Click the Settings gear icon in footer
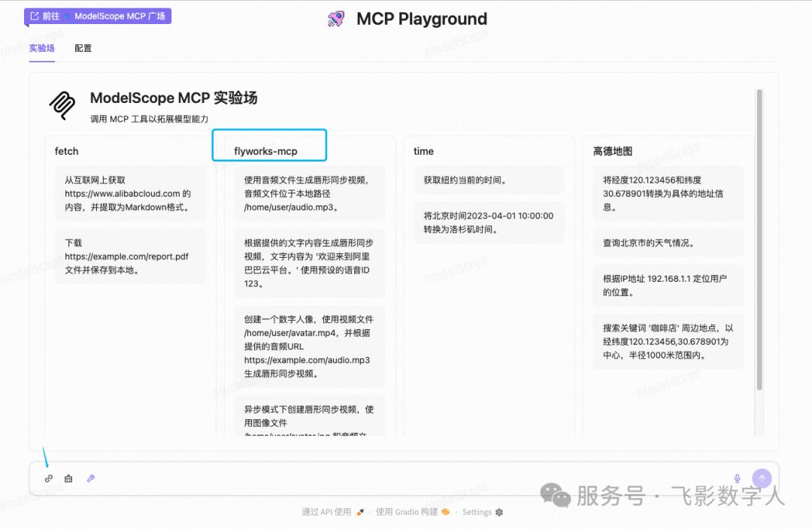This screenshot has height=529, width=812. click(x=499, y=512)
